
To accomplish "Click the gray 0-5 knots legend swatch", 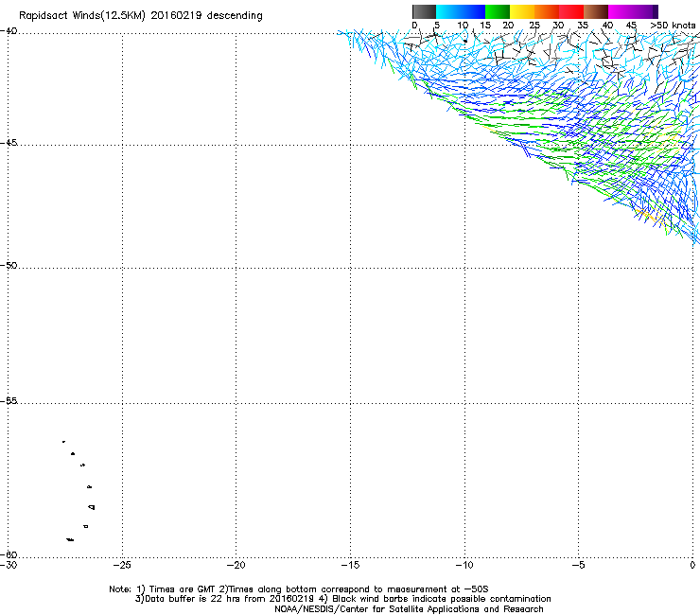I will point(424,11).
